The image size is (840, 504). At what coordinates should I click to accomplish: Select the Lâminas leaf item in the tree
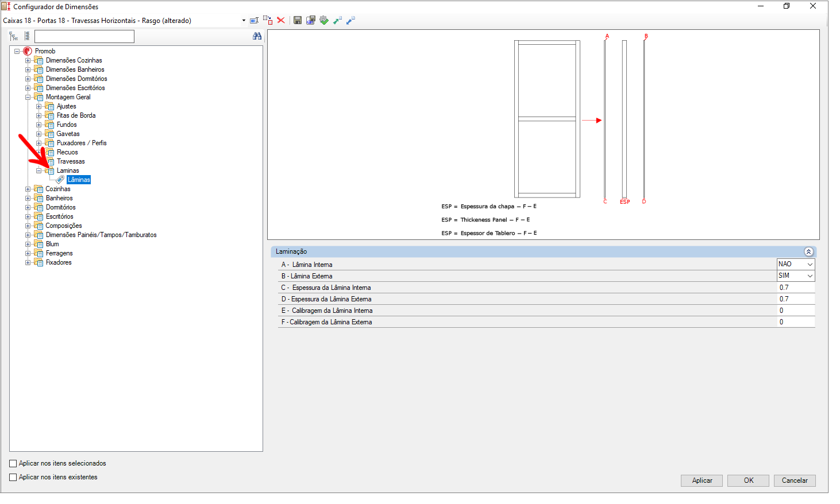(x=79, y=180)
